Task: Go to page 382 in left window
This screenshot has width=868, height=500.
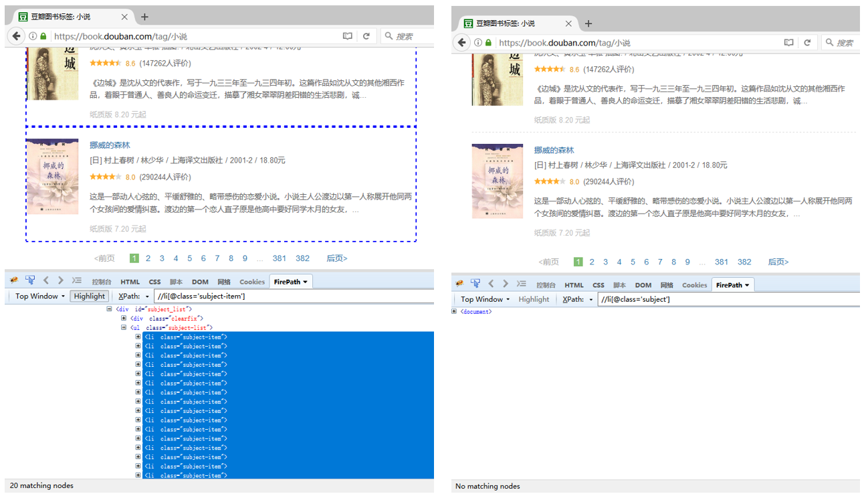Action: click(303, 258)
